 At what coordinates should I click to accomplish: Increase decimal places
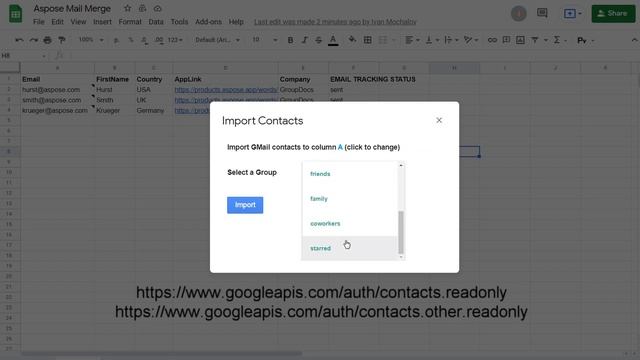[159, 40]
